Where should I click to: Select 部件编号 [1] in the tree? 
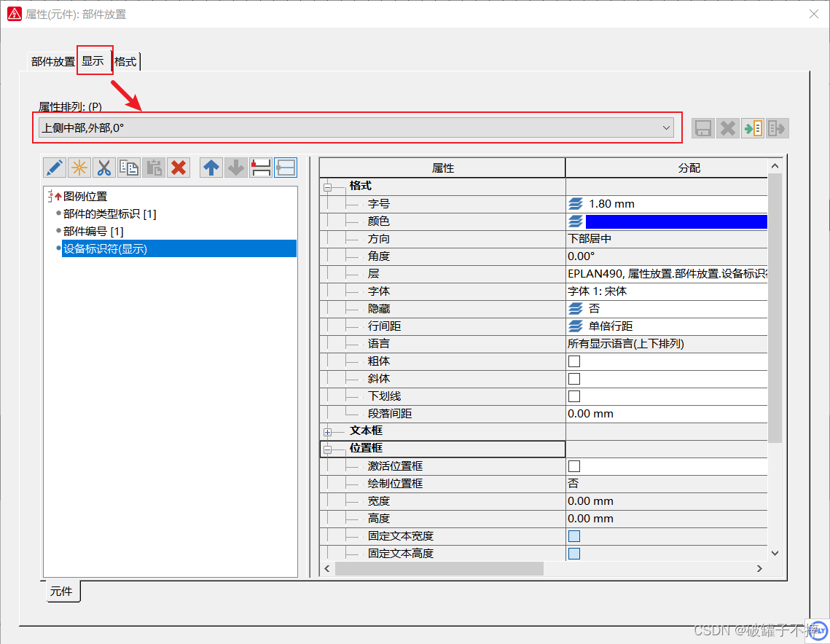[93, 232]
